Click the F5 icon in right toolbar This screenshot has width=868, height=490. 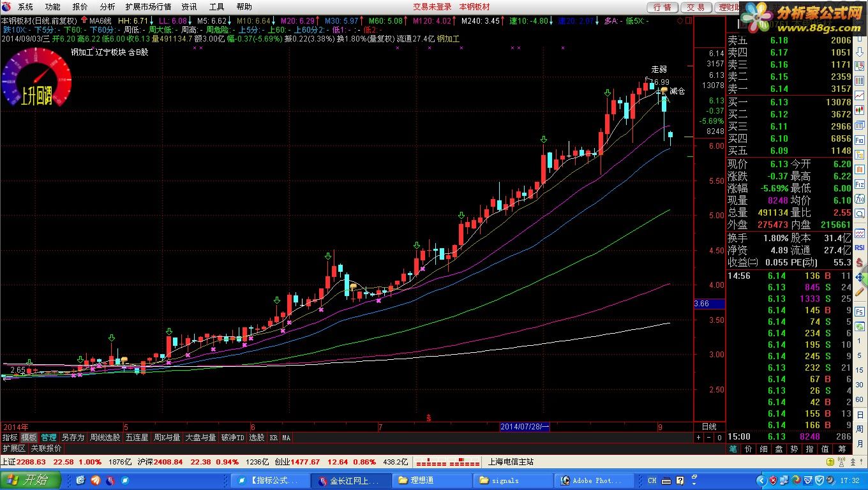pyautogui.click(x=859, y=311)
